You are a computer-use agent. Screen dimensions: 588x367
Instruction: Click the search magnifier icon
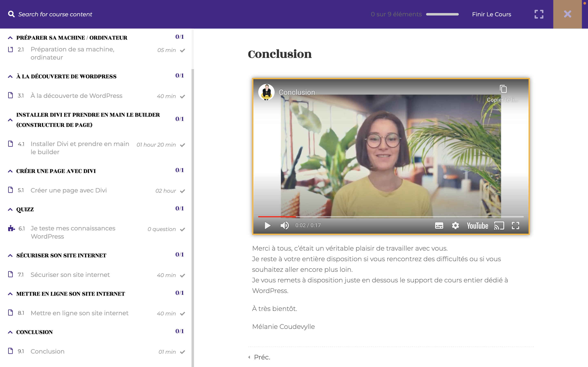click(x=11, y=14)
